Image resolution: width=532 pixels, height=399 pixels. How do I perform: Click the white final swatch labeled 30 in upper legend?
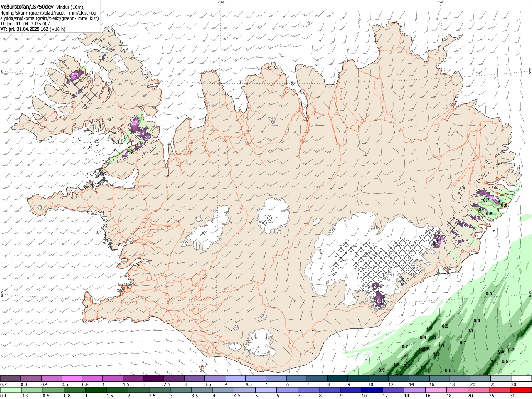(x=521, y=378)
